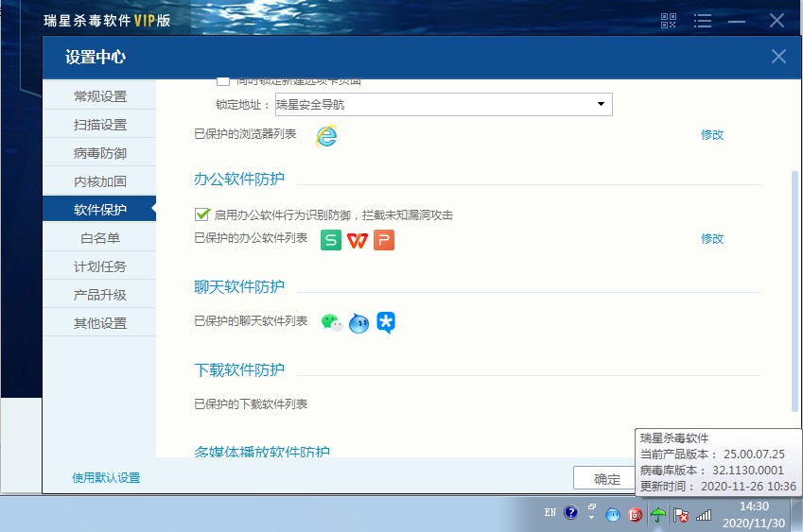Go to 病毒防御 settings
The image size is (803, 532).
pyautogui.click(x=99, y=153)
